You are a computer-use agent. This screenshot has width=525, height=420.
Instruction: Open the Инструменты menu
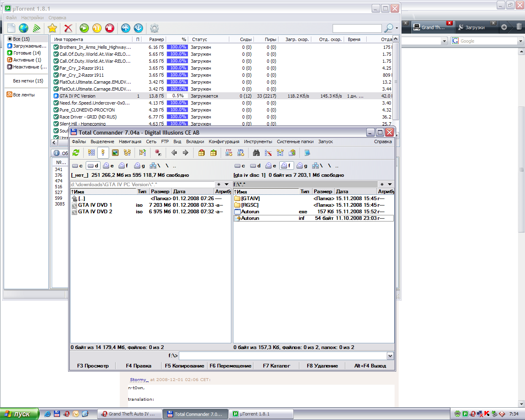pos(258,142)
